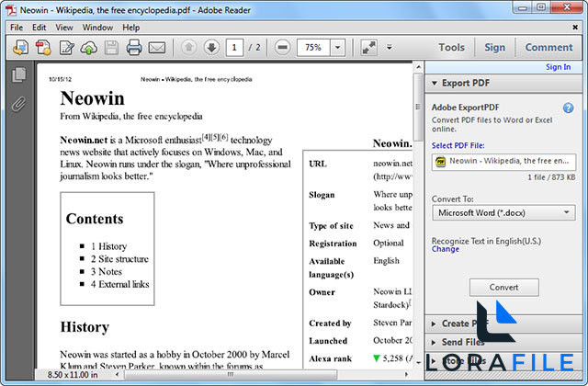Viewport: 588px width, 386px height.
Task: Expand the Send Files panel section
Action: coord(503,342)
